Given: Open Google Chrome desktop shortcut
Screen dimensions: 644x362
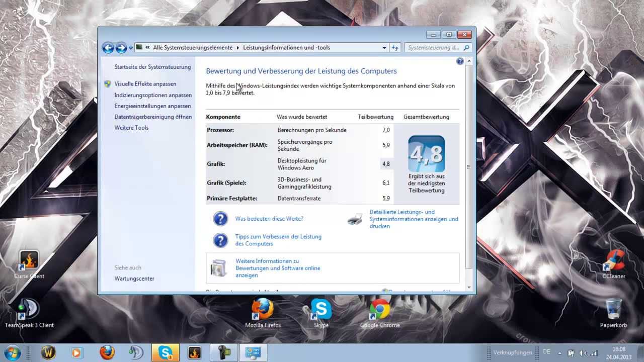Looking at the screenshot, I should pos(380,313).
